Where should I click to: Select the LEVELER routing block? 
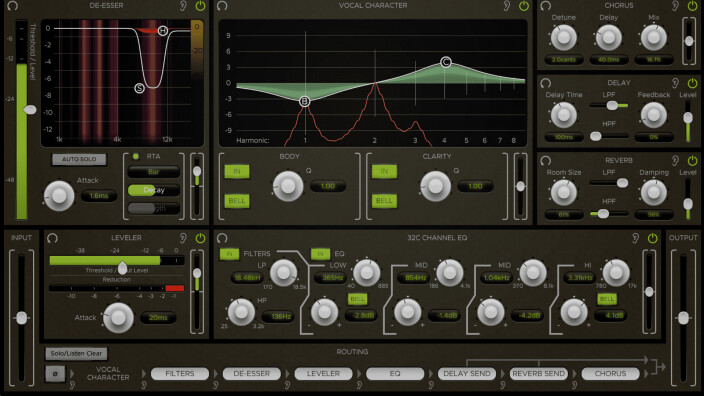323,374
